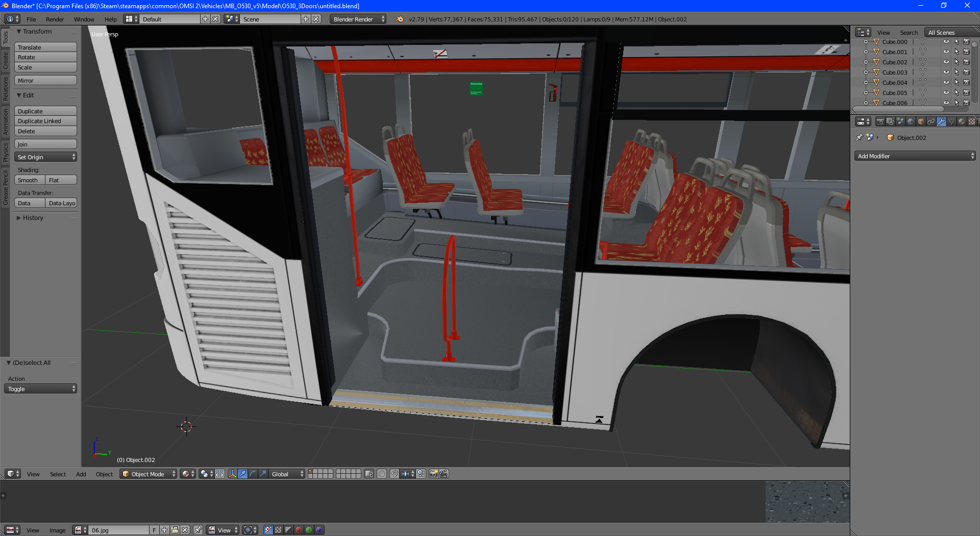980x536 pixels.
Task: Click the OpenGL render active viewport icon
Action: [x=433, y=474]
